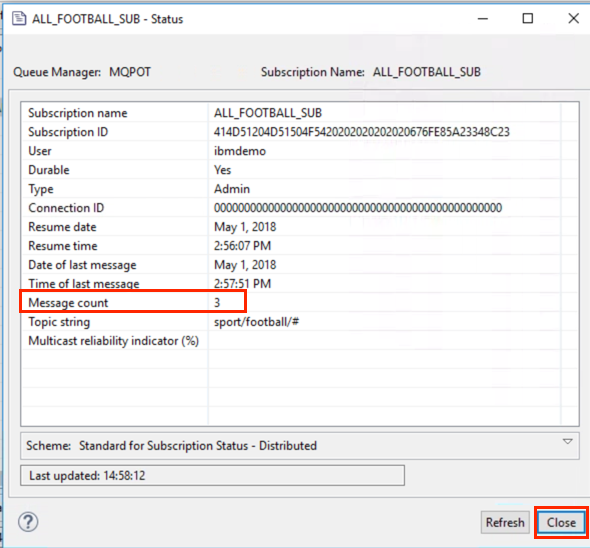This screenshot has width=590, height=548.
Task: Maximize the Status dialog window
Action: 528,18
